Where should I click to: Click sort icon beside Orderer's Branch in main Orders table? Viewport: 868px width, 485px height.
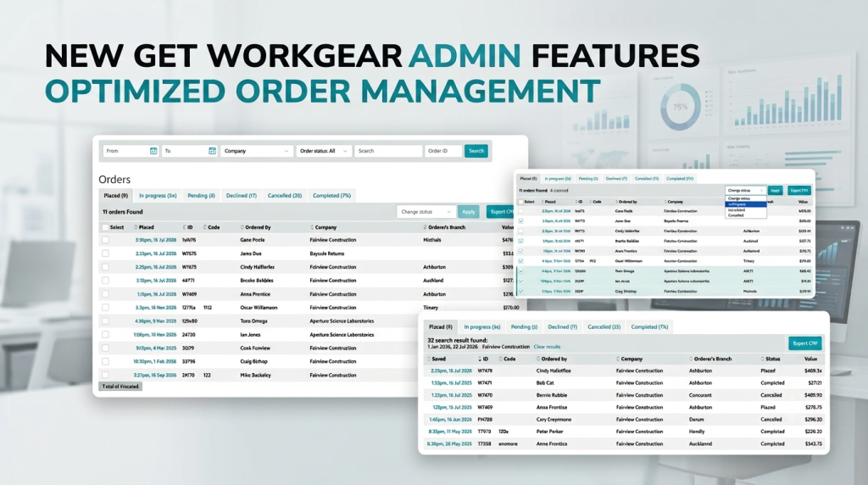click(x=426, y=227)
